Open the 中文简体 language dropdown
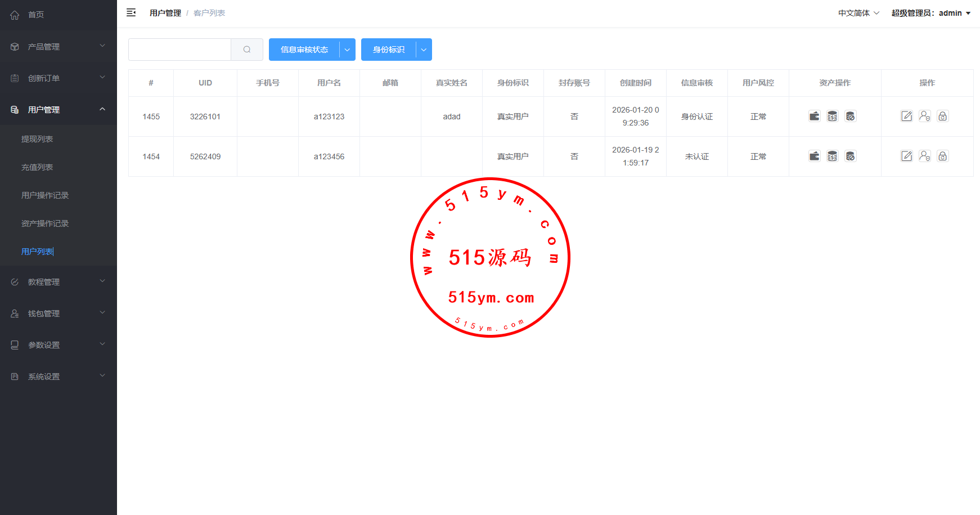The width and height of the screenshot is (980, 515). [x=858, y=13]
